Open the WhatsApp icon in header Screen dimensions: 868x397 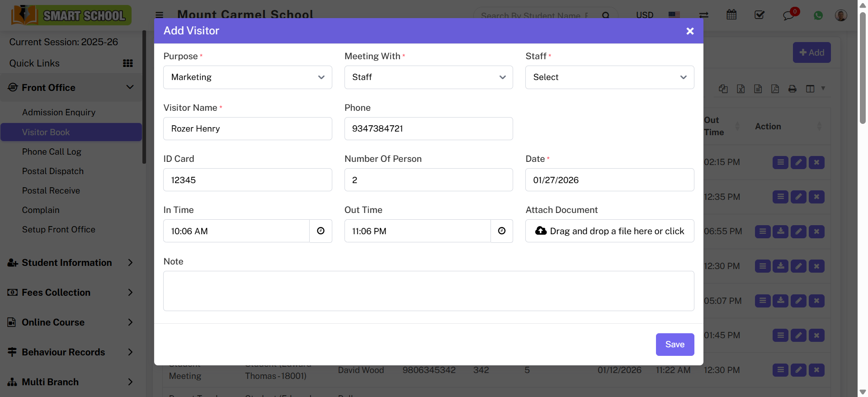pos(818,15)
